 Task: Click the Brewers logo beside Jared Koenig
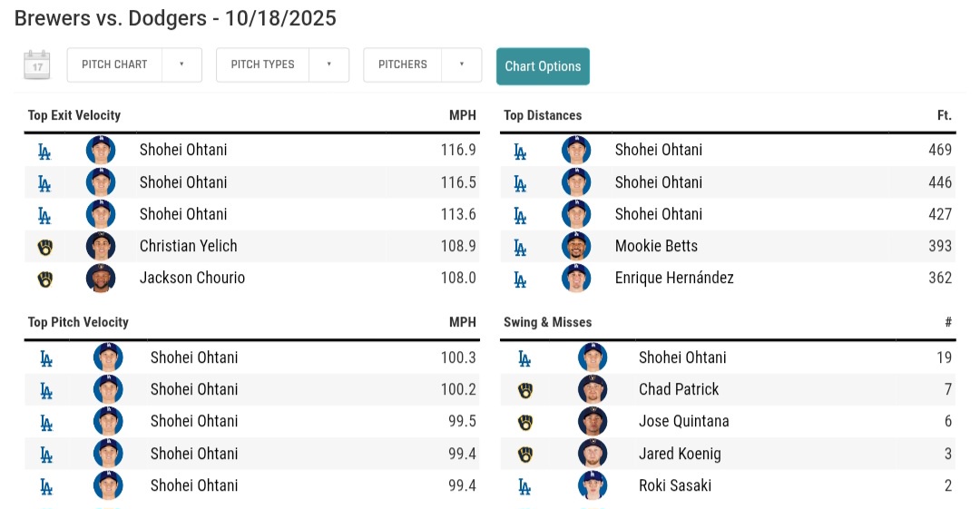[x=524, y=454]
